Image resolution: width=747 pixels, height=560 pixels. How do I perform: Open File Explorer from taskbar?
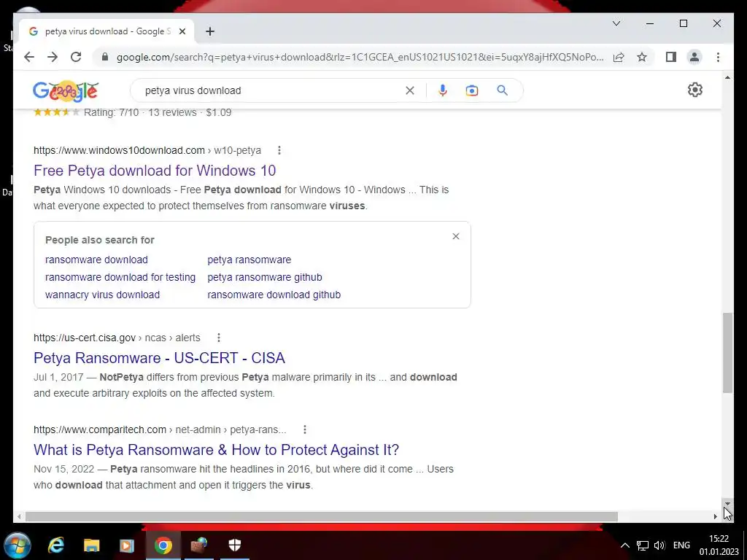pyautogui.click(x=91, y=545)
